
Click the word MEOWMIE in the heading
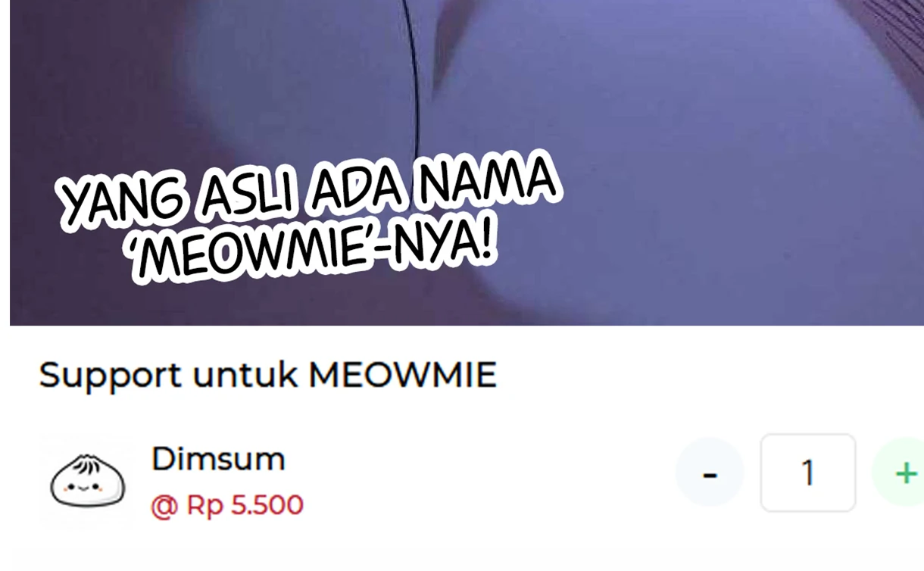(x=402, y=374)
